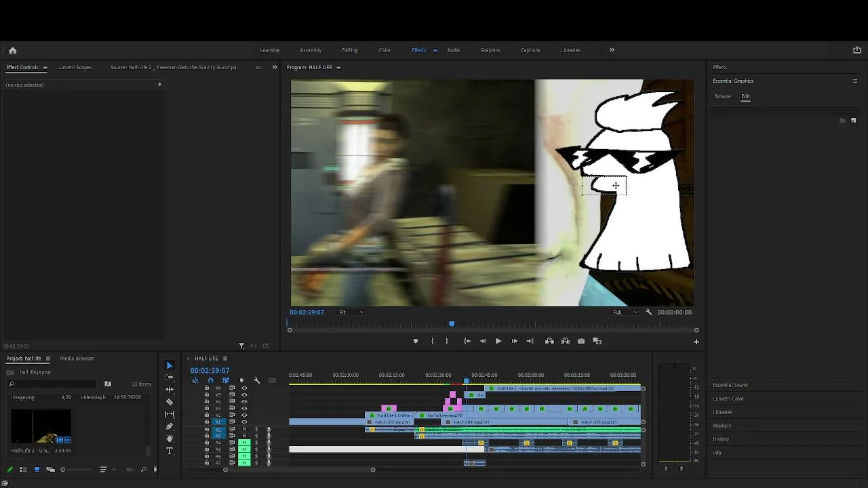Toggle mute on audio track A6

click(x=244, y=456)
